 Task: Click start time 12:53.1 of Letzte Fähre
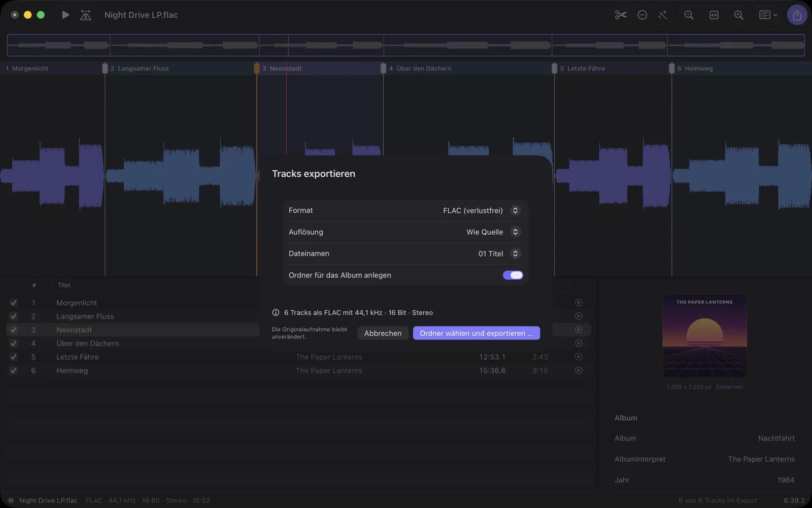(x=492, y=357)
